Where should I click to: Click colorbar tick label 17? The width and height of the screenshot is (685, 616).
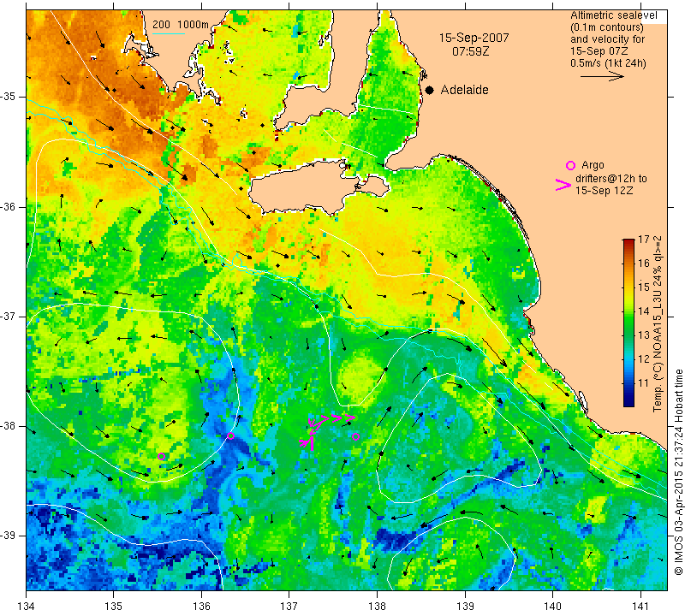(644, 240)
